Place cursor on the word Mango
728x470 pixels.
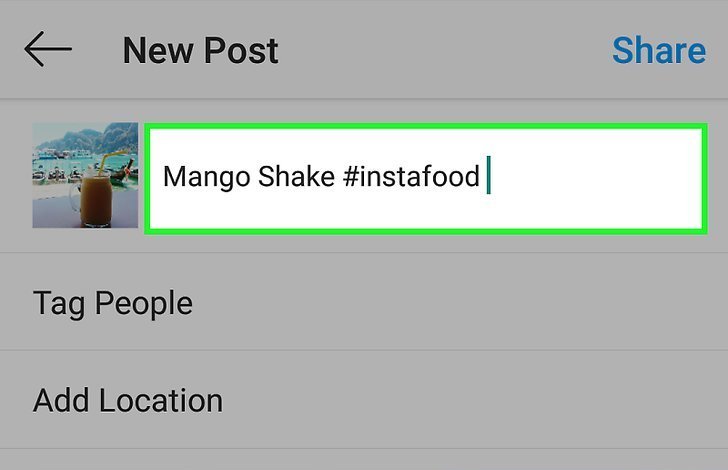pyautogui.click(x=207, y=177)
